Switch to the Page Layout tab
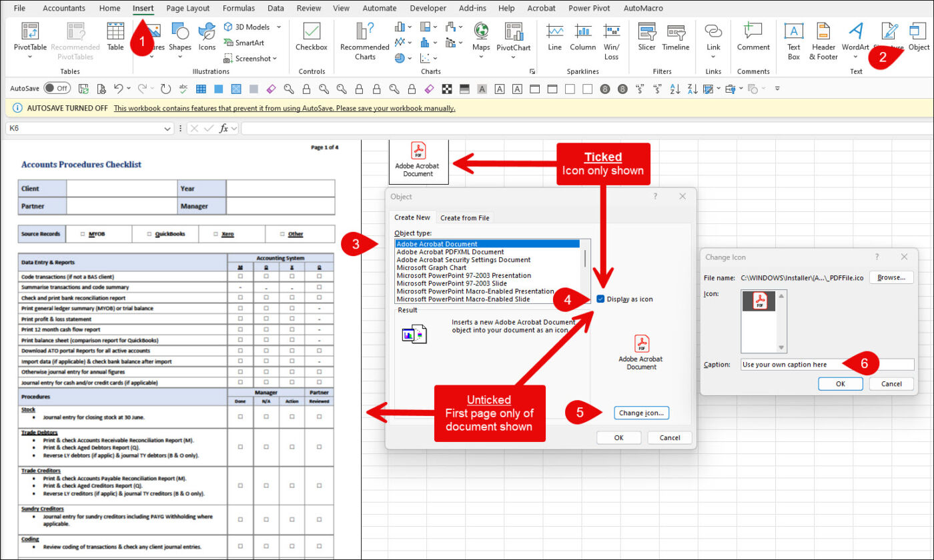 click(187, 8)
